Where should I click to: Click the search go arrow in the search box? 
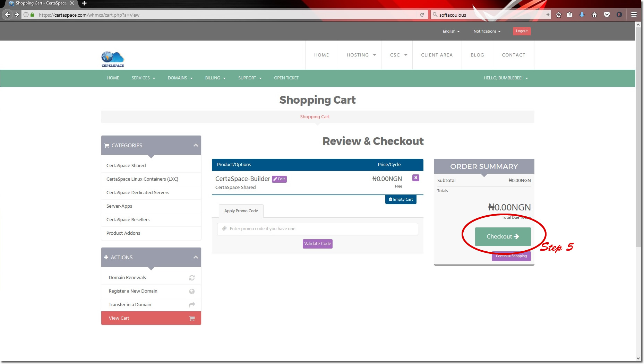tap(548, 15)
